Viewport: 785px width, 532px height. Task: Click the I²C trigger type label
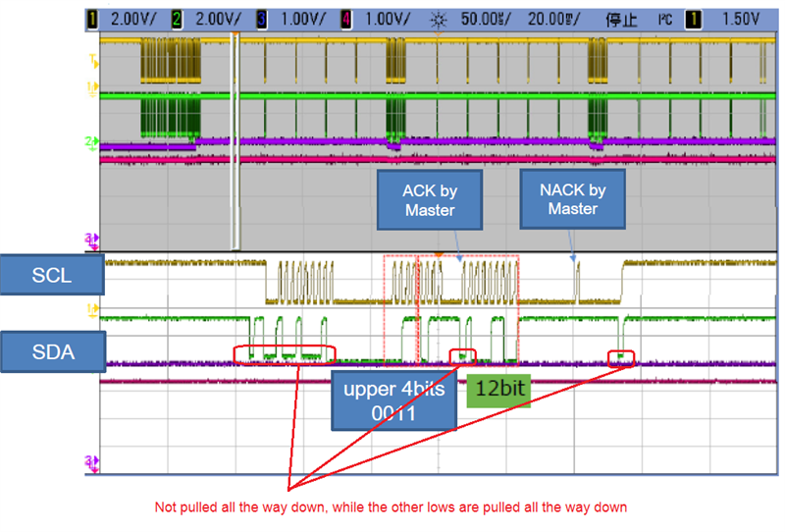[x=665, y=20]
